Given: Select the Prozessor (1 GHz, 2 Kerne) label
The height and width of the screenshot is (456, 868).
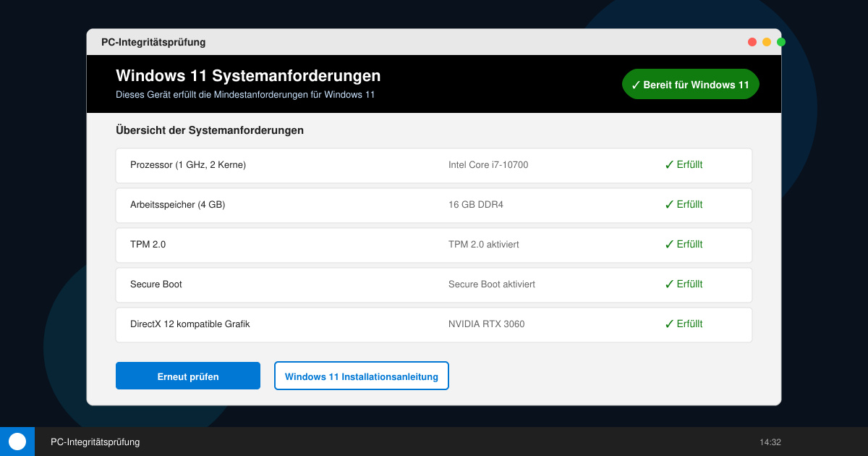Looking at the screenshot, I should click(188, 165).
